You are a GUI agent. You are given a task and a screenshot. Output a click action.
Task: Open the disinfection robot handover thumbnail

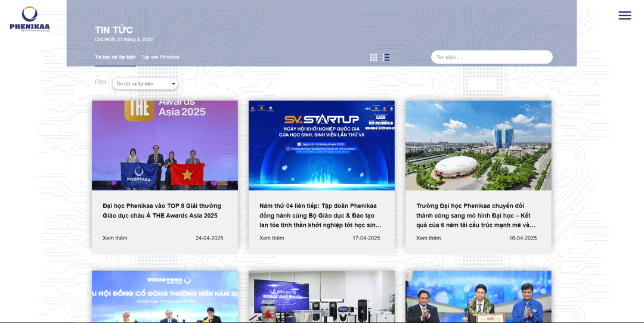[321, 297]
